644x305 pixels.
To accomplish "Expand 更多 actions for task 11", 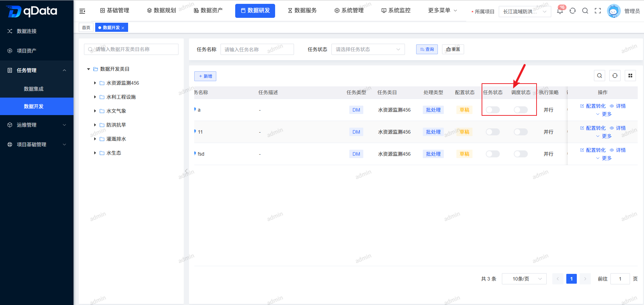I will point(604,136).
